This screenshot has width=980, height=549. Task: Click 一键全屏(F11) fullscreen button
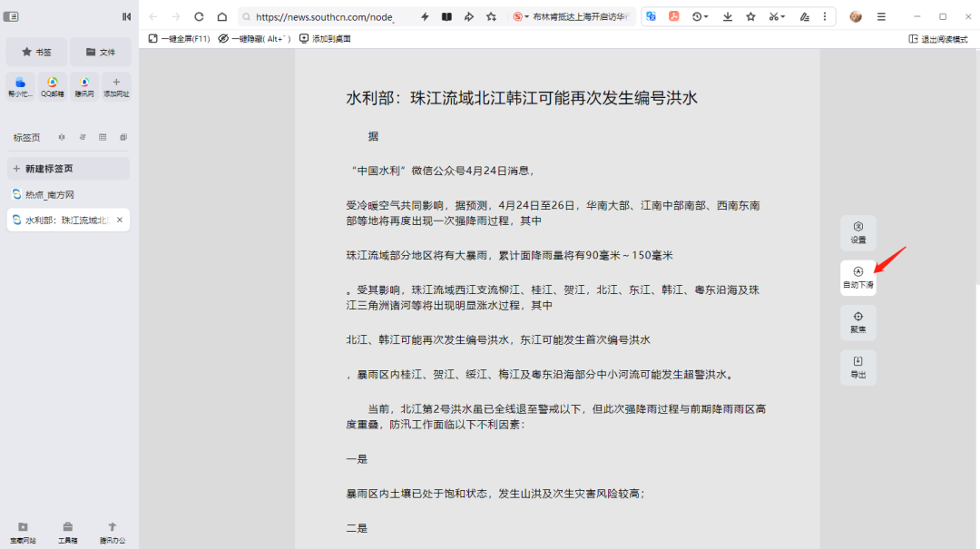(179, 39)
